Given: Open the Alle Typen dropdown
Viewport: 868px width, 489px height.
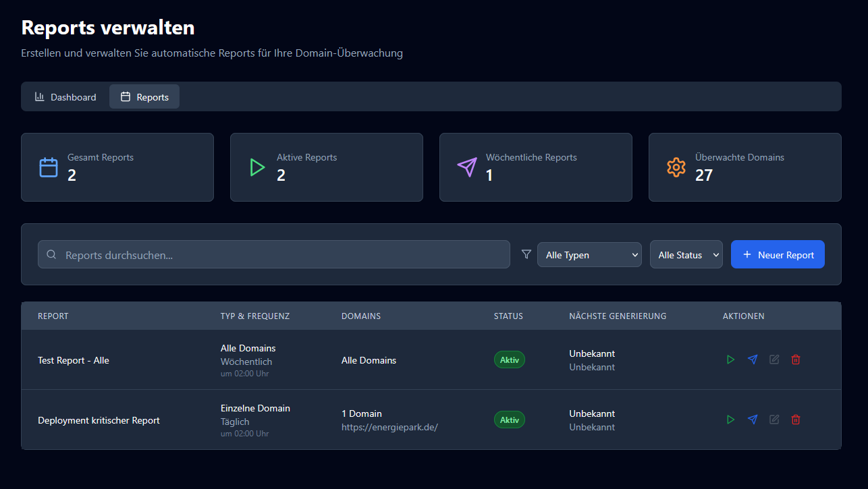Looking at the screenshot, I should point(589,255).
